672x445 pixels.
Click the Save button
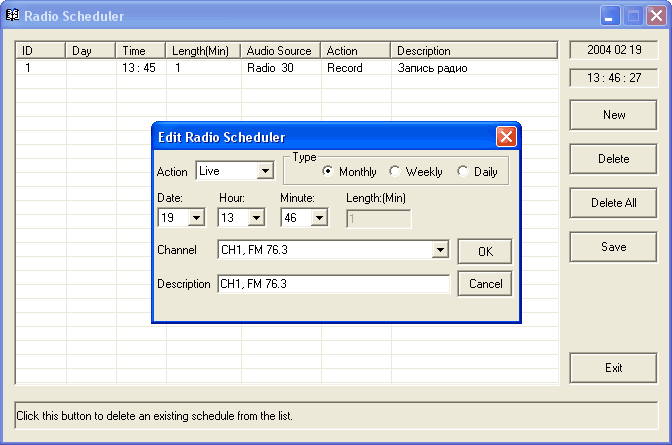click(613, 247)
